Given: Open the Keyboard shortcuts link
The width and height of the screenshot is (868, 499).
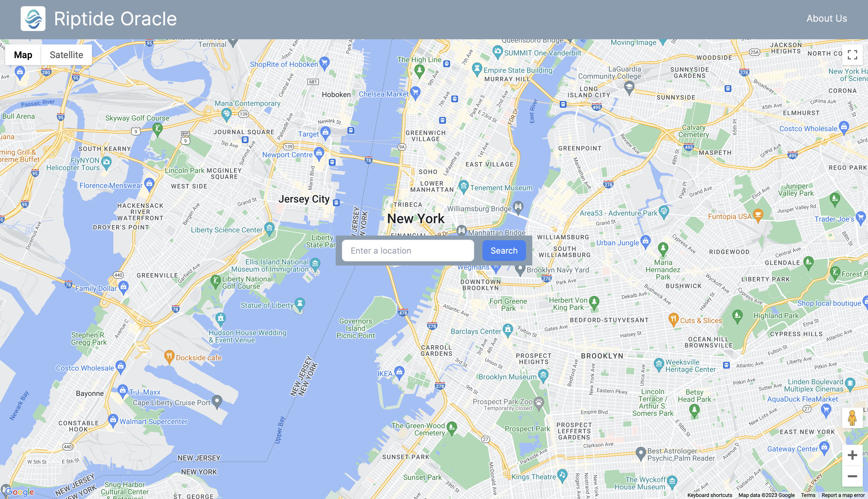Looking at the screenshot, I should pos(710,495).
